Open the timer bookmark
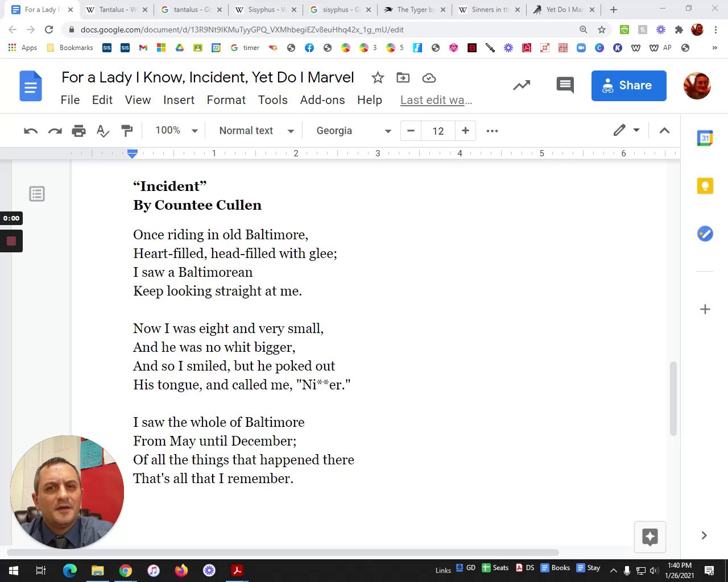Screen dimensions: 728x582 coord(245,48)
